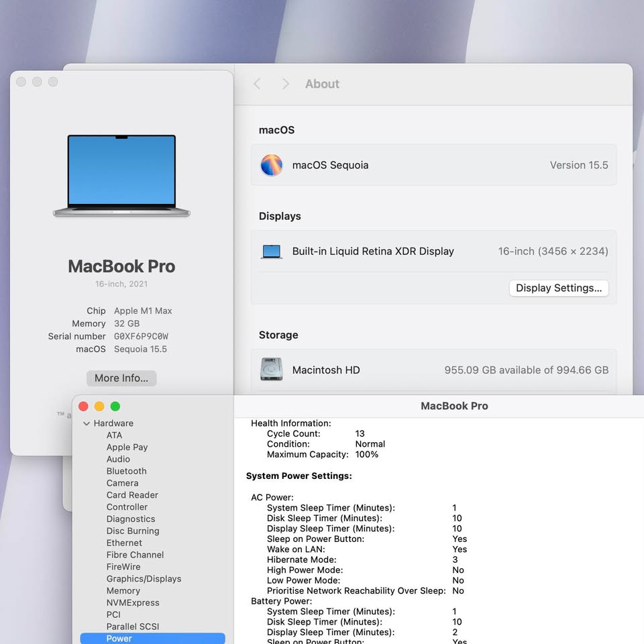Click the macOS Sequoia logo icon
The height and width of the screenshot is (644, 644).
point(272,165)
